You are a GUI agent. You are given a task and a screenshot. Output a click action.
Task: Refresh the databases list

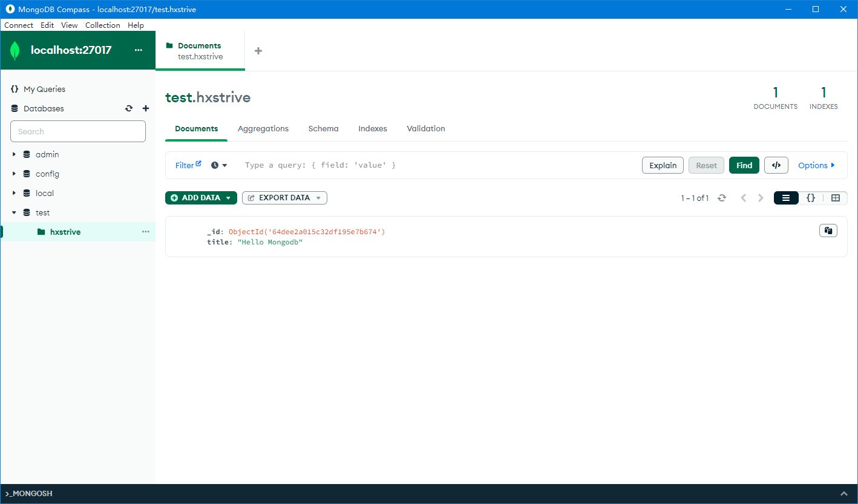point(129,109)
